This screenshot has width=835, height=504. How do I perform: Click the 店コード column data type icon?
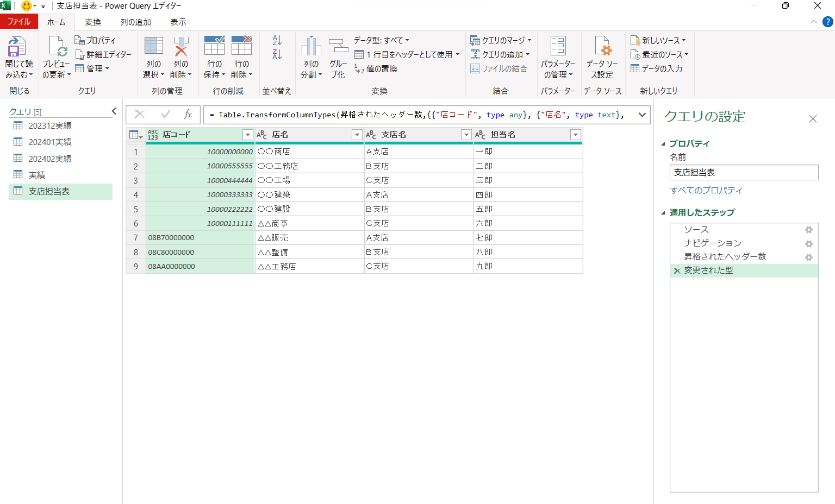coord(153,135)
